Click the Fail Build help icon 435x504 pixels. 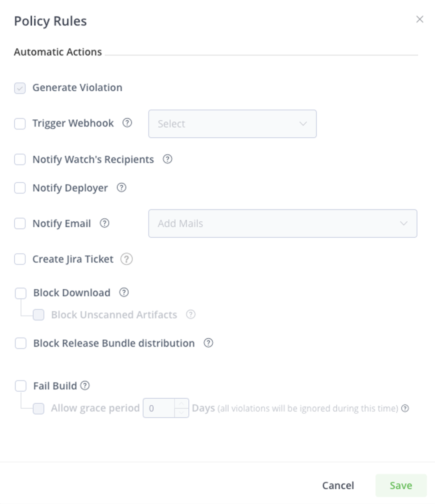[85, 386]
